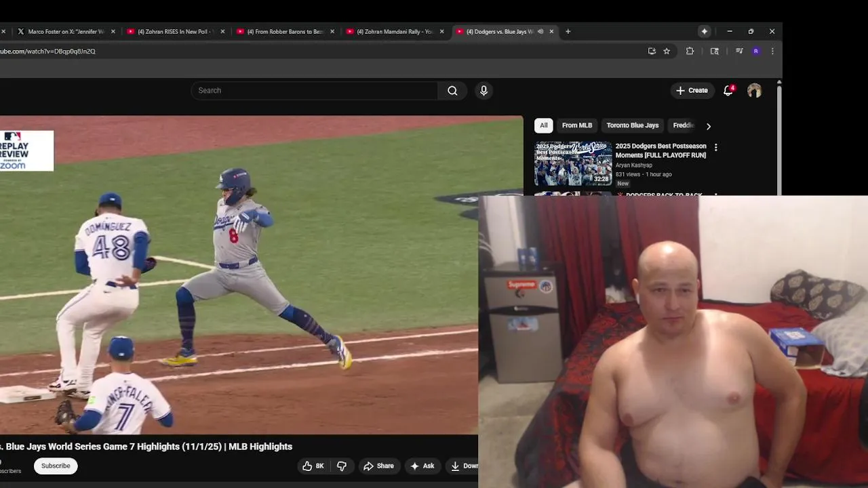Open the Chrome three-dot menu
Viewport: 868px width, 488px height.
tap(772, 51)
